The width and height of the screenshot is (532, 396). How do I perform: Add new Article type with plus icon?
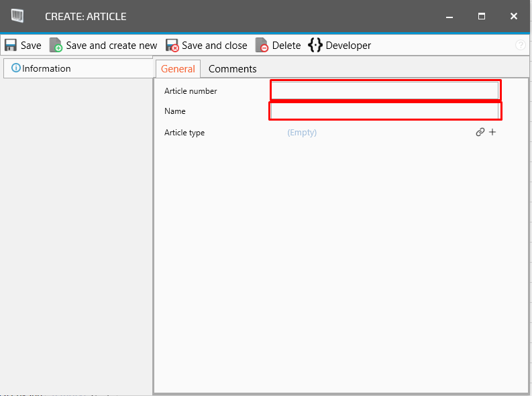coord(492,133)
